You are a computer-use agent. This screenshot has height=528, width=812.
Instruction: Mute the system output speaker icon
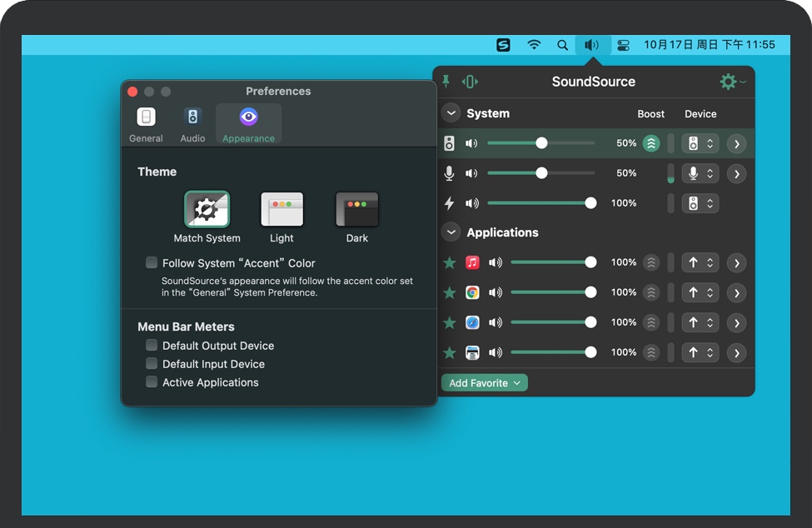[x=471, y=143]
